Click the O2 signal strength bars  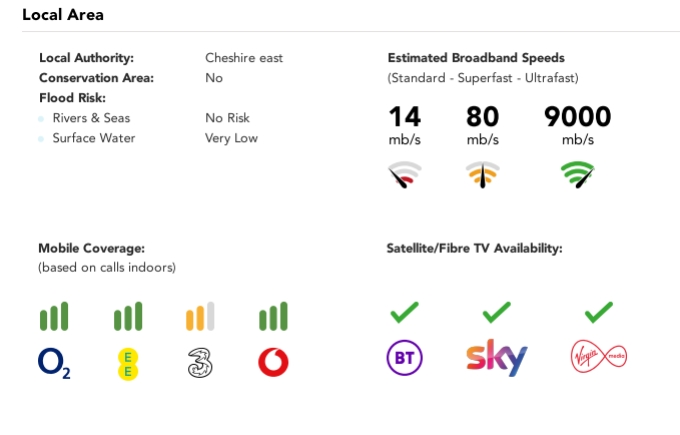(54, 317)
